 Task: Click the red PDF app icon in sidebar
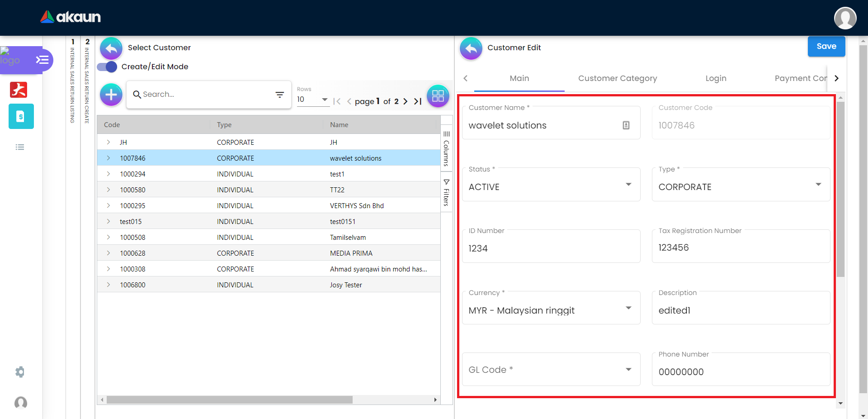(19, 90)
